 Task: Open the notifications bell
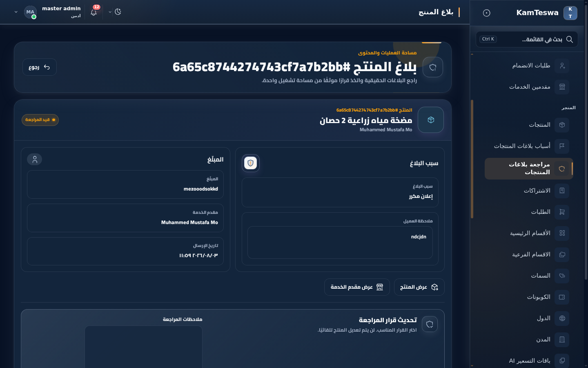coord(94,12)
